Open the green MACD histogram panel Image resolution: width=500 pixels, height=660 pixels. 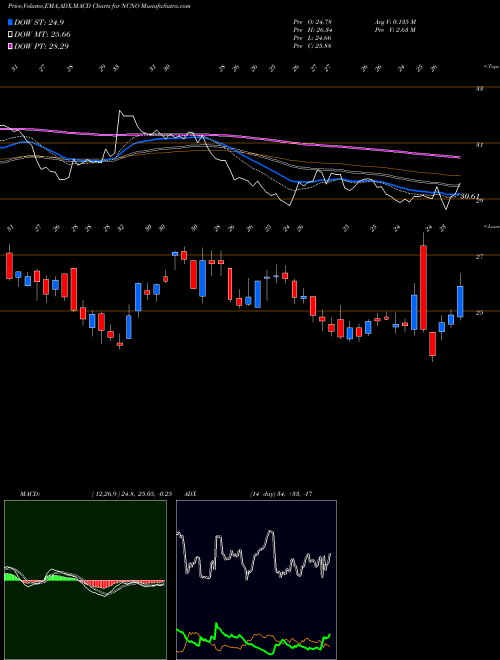pyautogui.click(x=85, y=580)
